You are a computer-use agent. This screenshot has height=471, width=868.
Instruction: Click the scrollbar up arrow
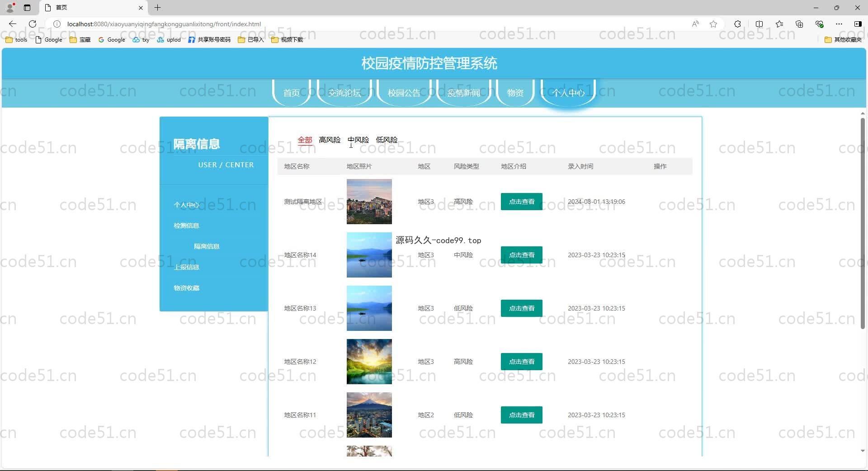863,113
